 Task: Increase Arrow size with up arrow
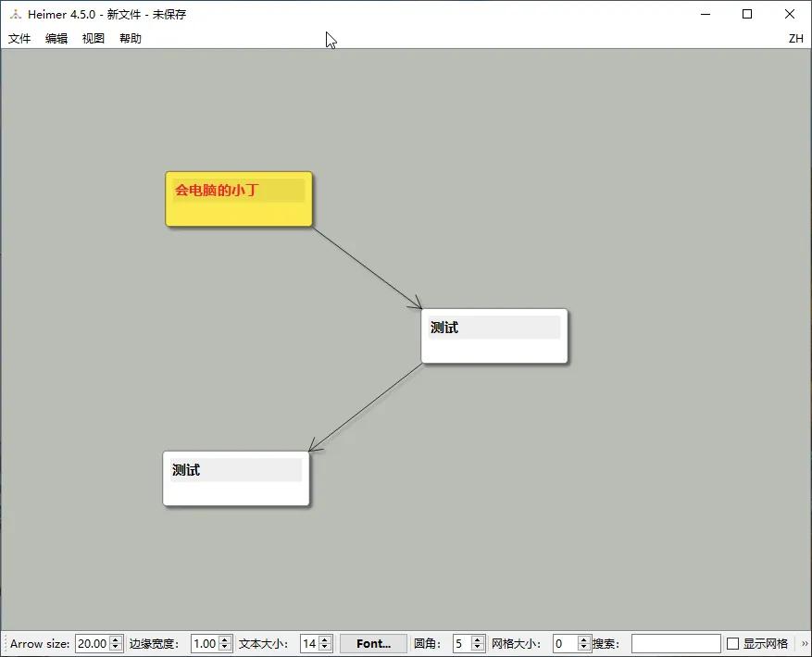pos(116,639)
